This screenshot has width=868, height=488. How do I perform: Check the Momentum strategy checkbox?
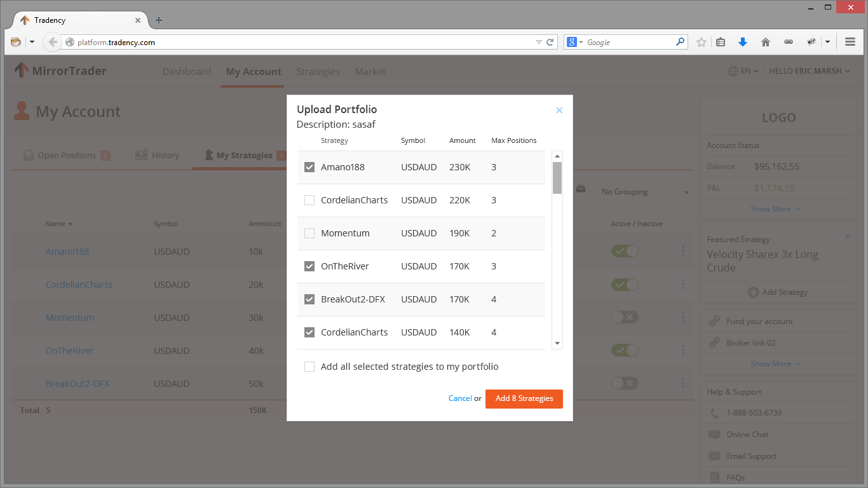[309, 233]
